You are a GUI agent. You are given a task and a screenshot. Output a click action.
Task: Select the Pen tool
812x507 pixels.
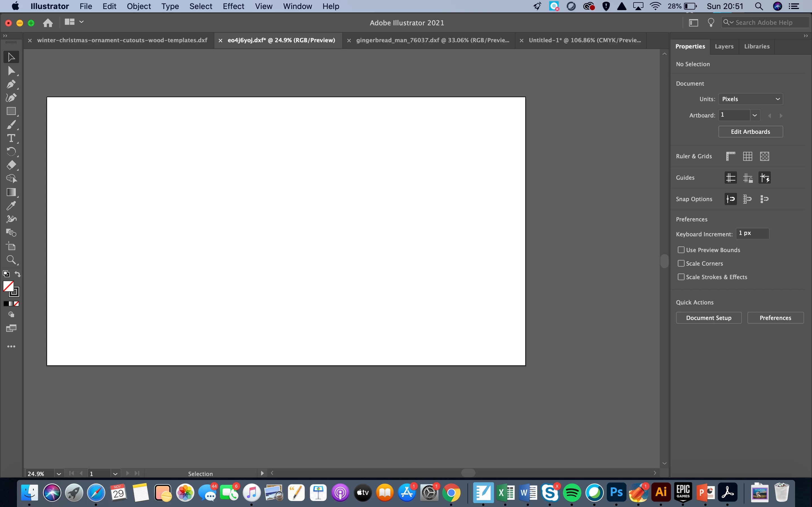click(11, 84)
